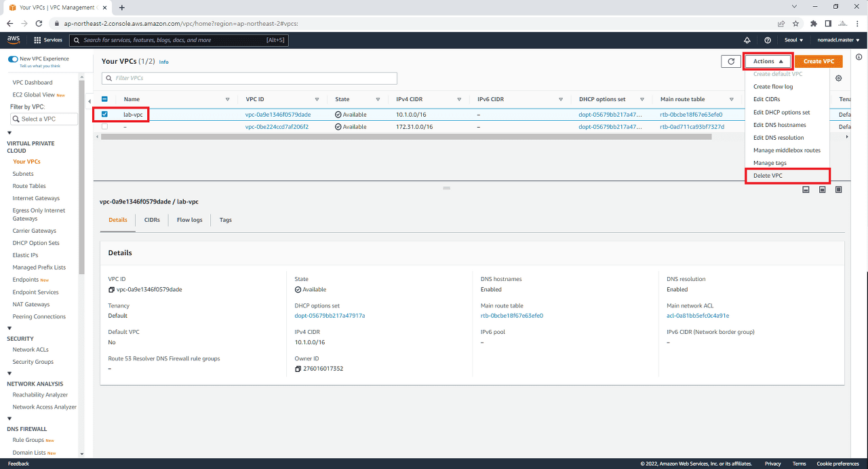Collapse the Network Analysis section
Viewport: 868px width, 469px height.
tap(9, 373)
